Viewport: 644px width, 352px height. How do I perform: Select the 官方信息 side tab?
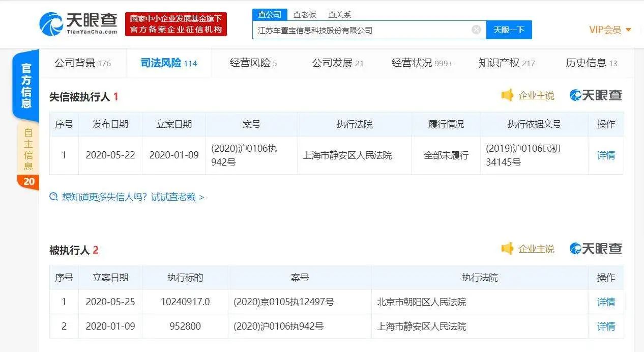pyautogui.click(x=26, y=86)
